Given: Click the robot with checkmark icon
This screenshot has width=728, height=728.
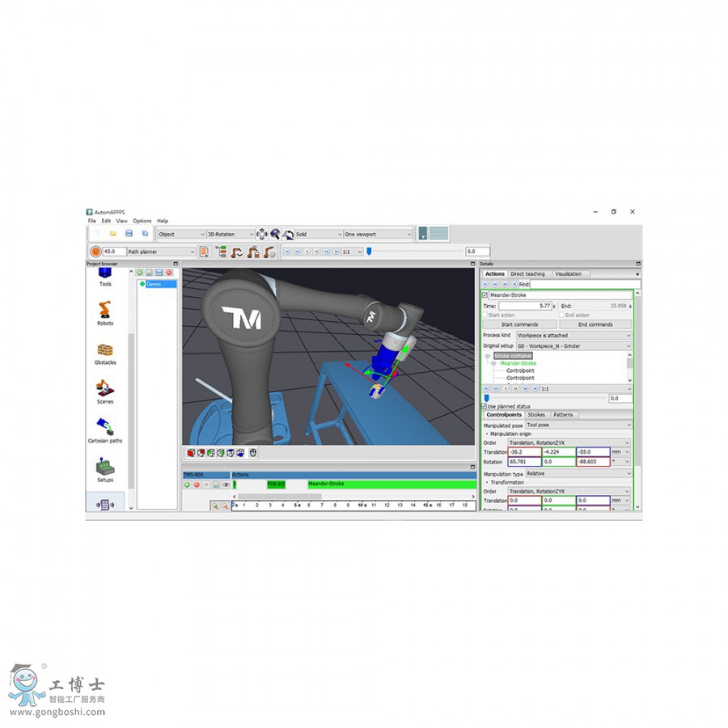Looking at the screenshot, I should (x=237, y=252).
